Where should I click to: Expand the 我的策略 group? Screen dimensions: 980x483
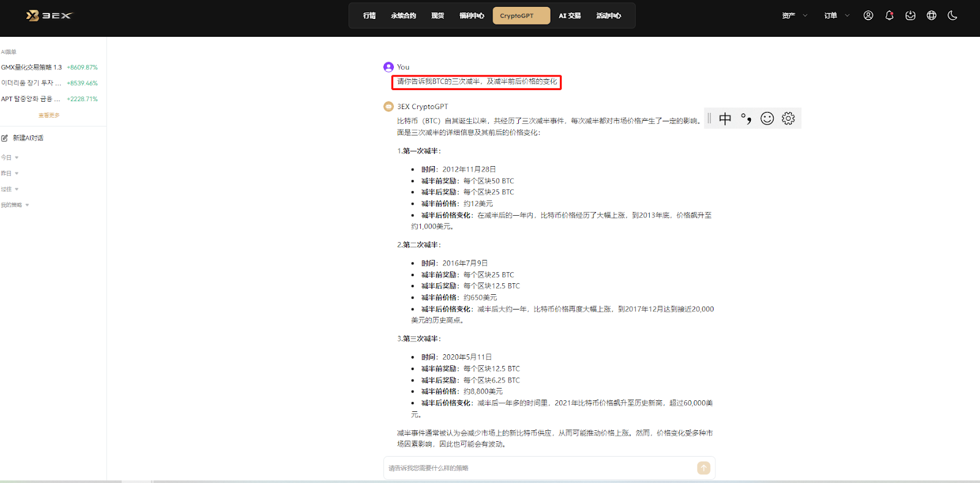15,205
